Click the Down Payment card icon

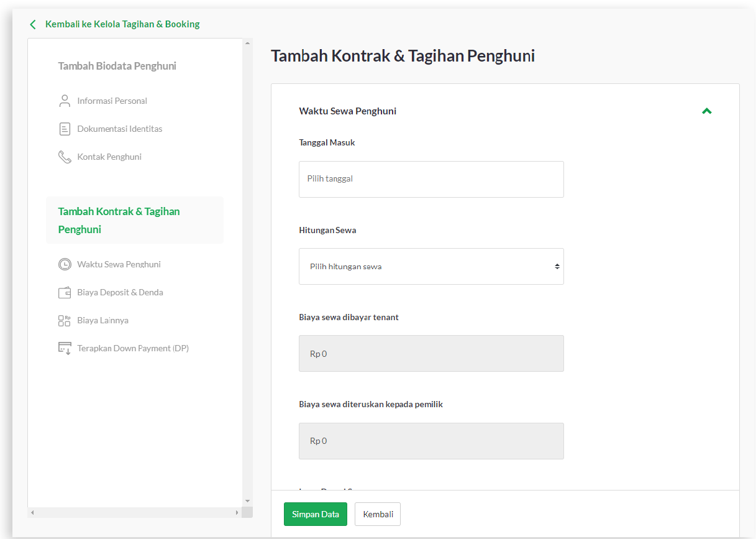65,348
